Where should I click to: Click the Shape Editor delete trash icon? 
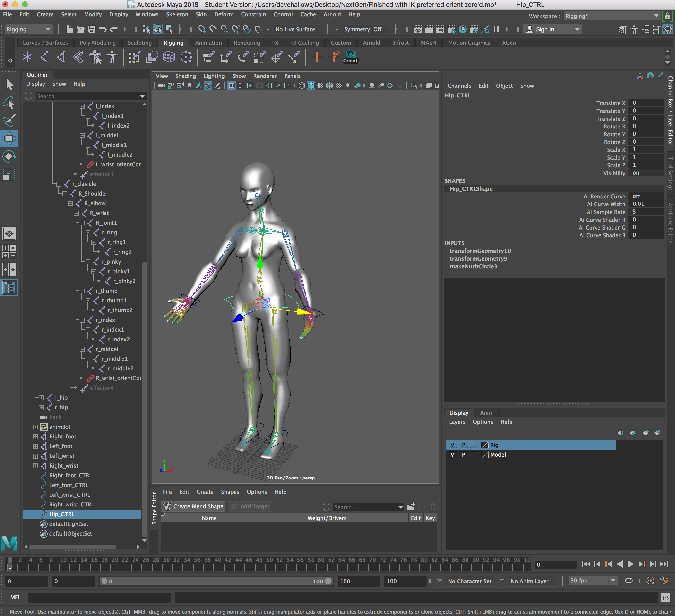(x=433, y=507)
